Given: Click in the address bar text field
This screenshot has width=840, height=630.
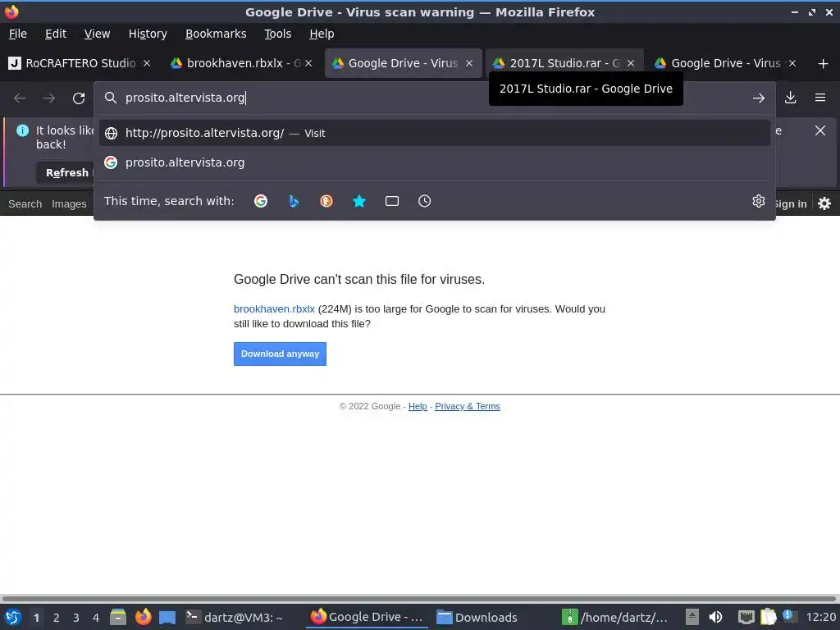Looking at the screenshot, I should [434, 98].
